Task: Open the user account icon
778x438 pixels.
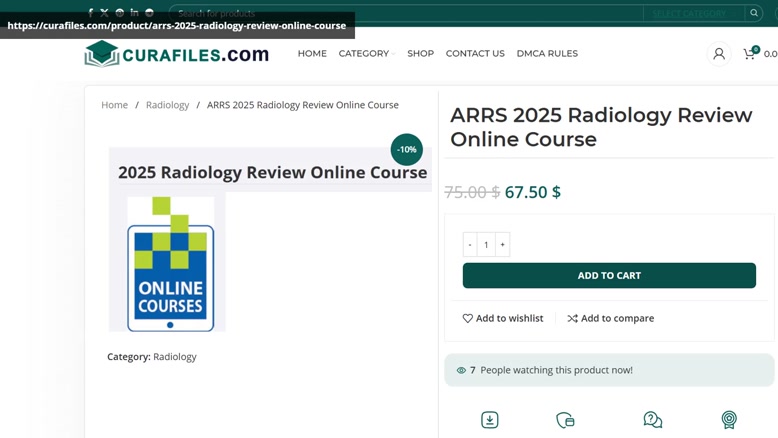Action: point(719,54)
